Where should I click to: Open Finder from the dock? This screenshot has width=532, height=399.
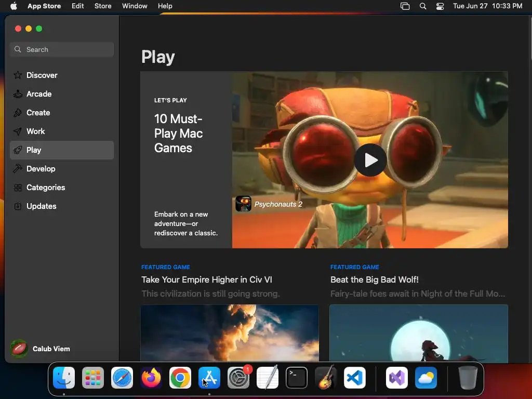(x=64, y=378)
